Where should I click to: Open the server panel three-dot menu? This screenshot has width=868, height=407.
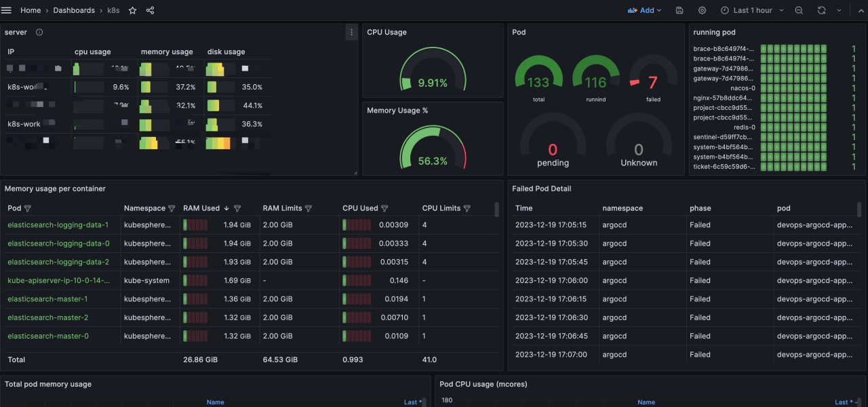coord(351,32)
